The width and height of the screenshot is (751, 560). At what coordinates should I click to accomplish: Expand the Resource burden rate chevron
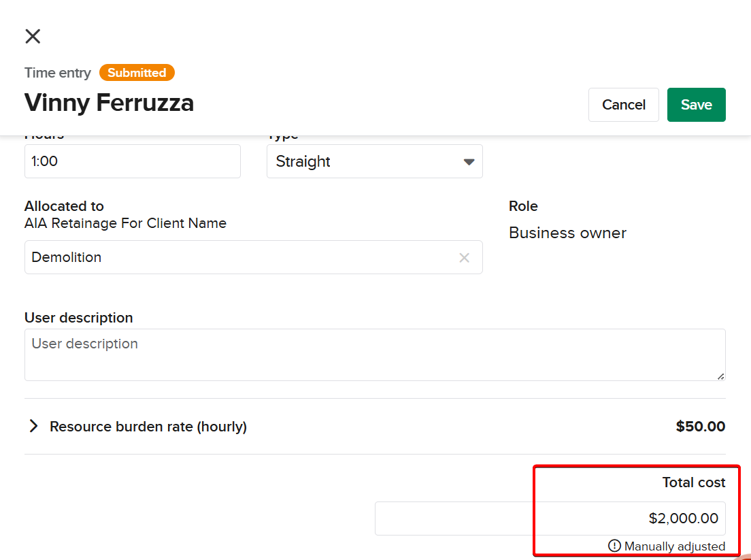pyautogui.click(x=33, y=427)
